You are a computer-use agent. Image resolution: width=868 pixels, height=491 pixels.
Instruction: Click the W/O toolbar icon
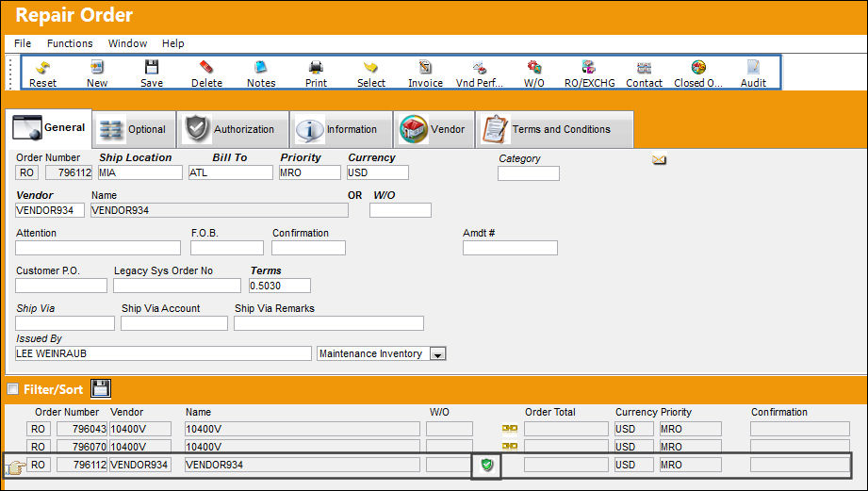(534, 68)
